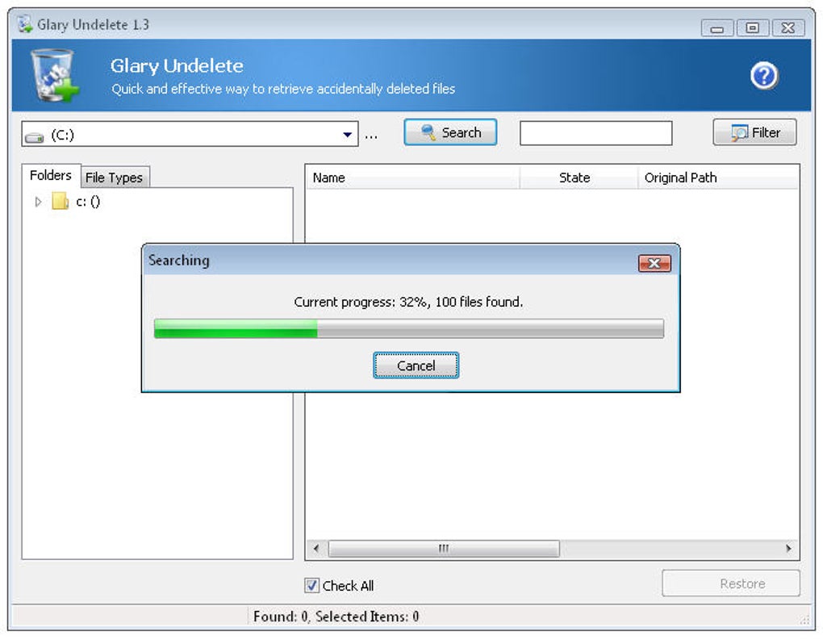This screenshot has width=823, height=644.
Task: Minimize the Glary Undelete window
Action: (716, 27)
